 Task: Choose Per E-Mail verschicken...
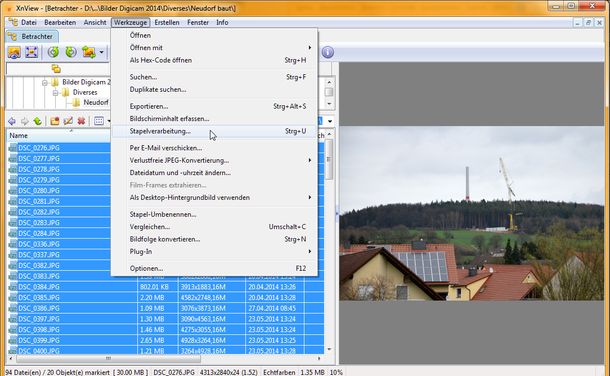coord(214,148)
